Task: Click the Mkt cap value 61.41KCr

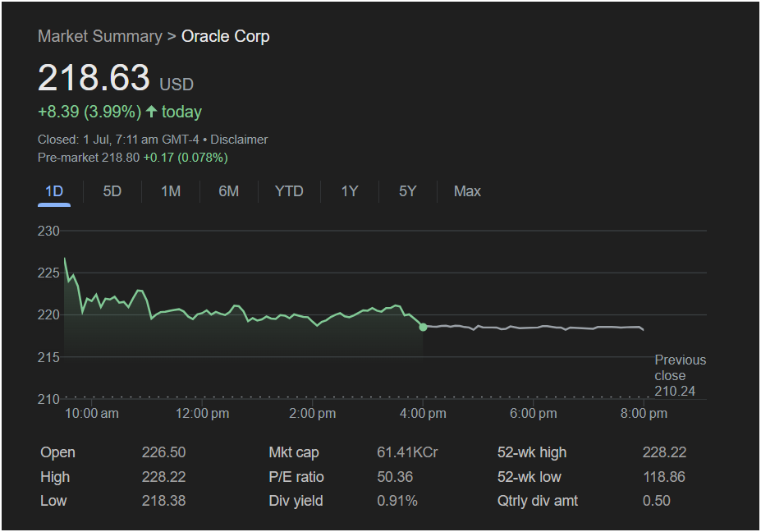Action: 407,452
